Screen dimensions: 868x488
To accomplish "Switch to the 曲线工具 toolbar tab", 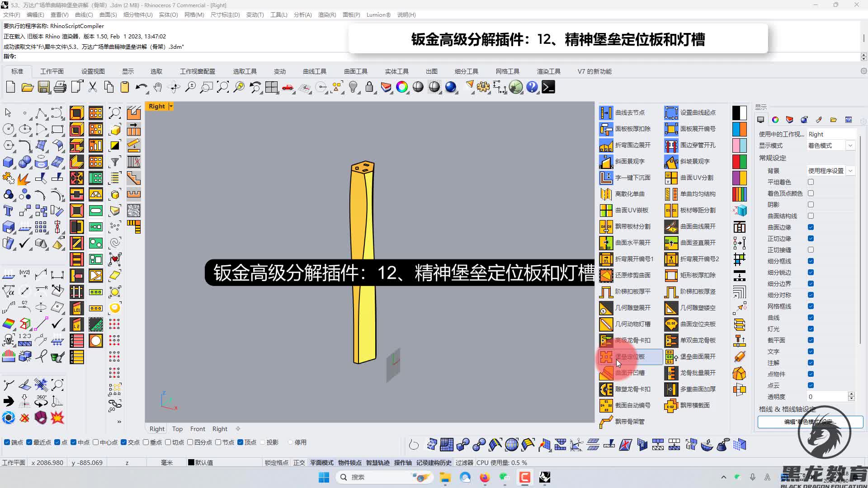I will click(x=314, y=71).
